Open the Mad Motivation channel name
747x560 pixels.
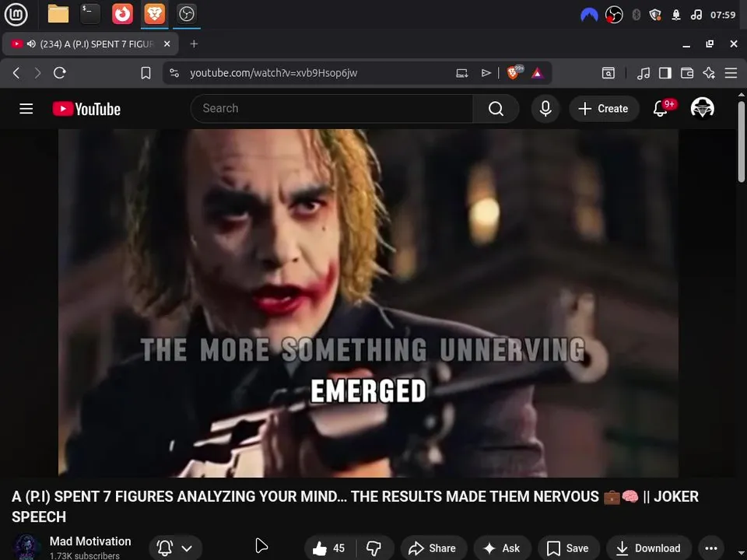click(90, 541)
